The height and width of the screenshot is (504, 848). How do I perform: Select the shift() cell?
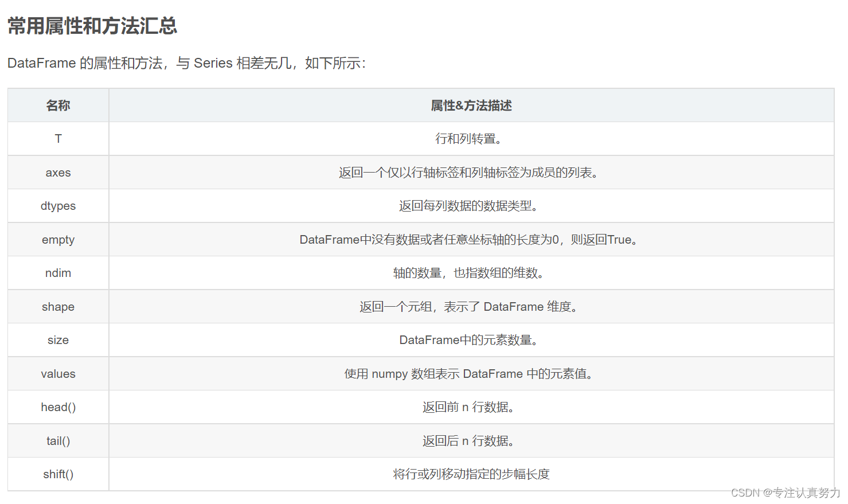click(x=58, y=474)
